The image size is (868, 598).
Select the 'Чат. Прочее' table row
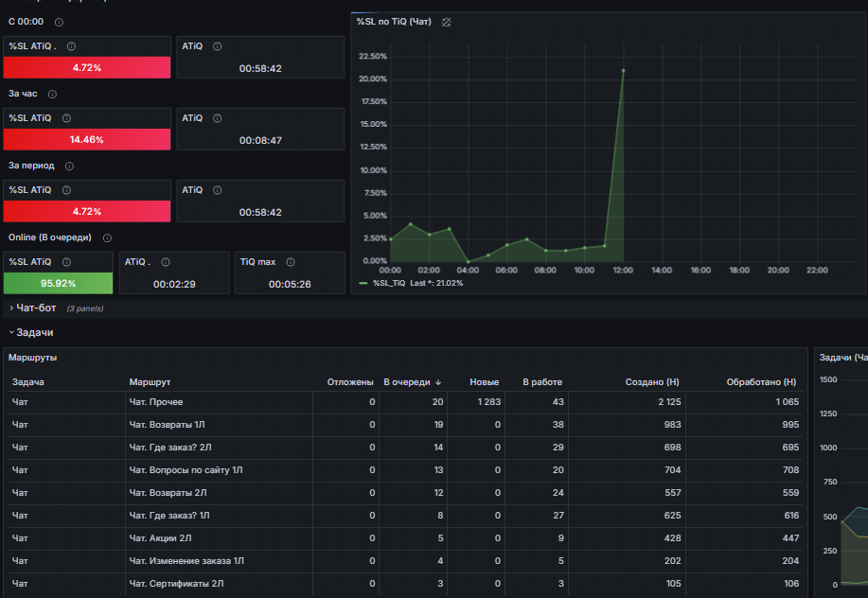tap(405, 402)
